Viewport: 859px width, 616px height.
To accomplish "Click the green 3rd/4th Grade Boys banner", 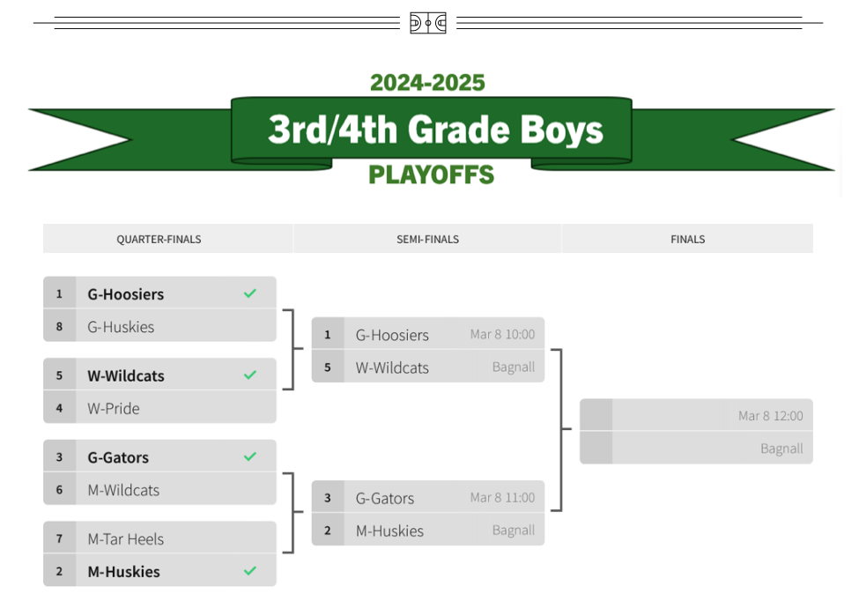I will click(x=432, y=130).
